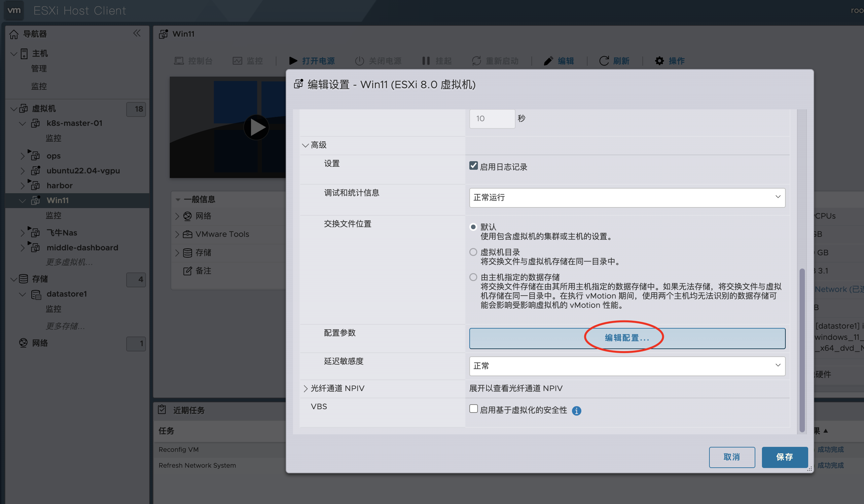The height and width of the screenshot is (504, 864).
Task: Uncheck the 启用日志记录 checkbox
Action: point(474,165)
